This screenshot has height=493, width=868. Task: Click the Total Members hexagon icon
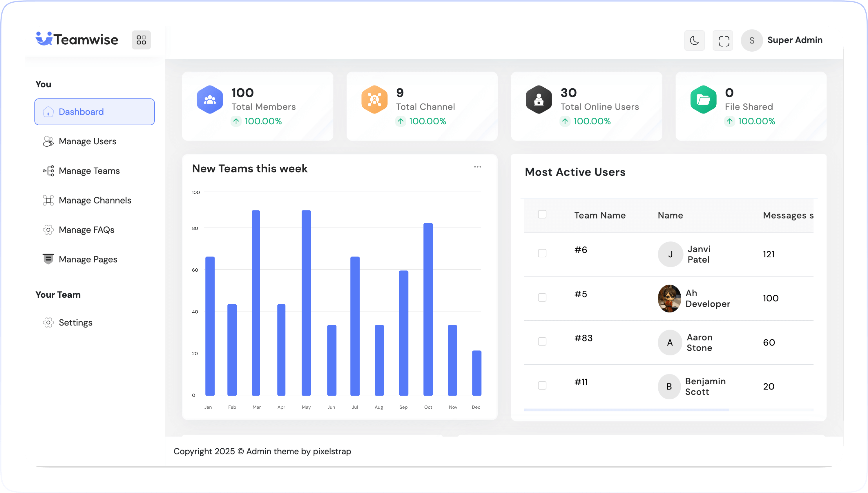(210, 99)
